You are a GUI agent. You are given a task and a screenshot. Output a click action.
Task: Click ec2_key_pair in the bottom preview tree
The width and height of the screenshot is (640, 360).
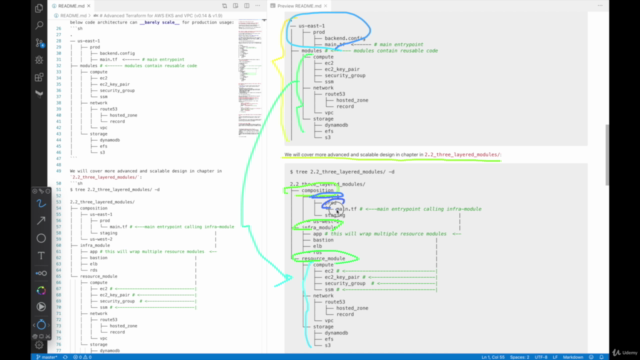click(x=342, y=277)
